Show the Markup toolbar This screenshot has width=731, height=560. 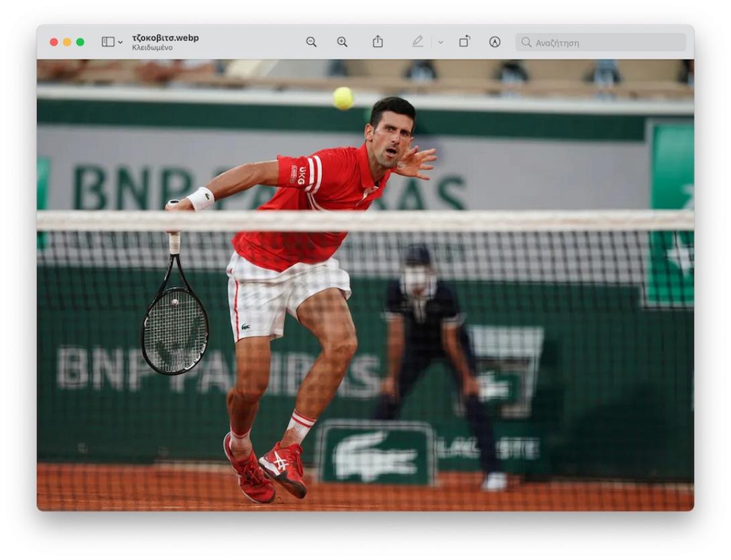point(495,42)
